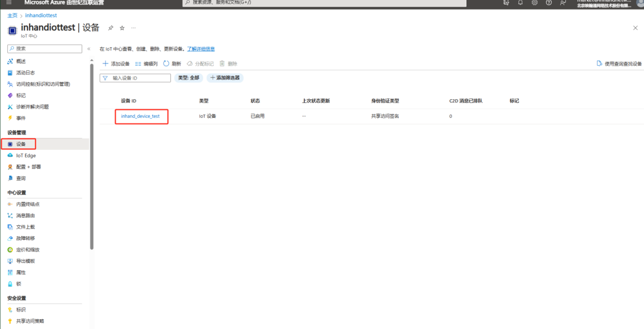This screenshot has width=644, height=329.
Task: Favorite the resource with the star icon
Action: click(122, 28)
